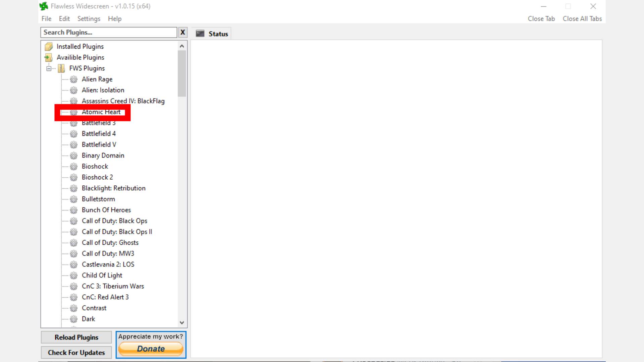644x362 pixels.
Task: Select the Atomic Heart plugin entry
Action: (x=101, y=112)
